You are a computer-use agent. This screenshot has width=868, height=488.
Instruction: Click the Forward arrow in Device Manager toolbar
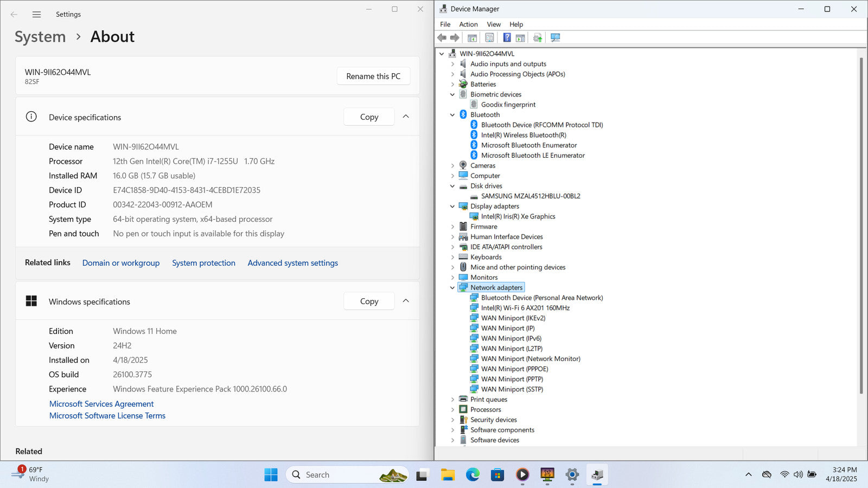(455, 37)
